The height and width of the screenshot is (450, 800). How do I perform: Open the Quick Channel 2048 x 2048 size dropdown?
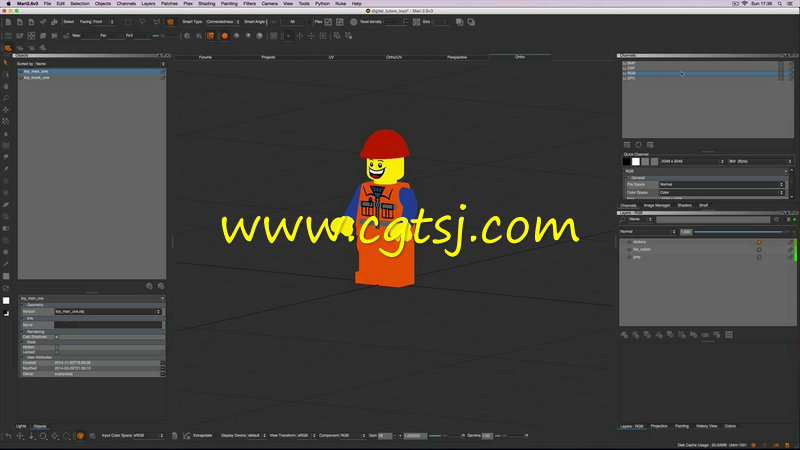click(692, 162)
